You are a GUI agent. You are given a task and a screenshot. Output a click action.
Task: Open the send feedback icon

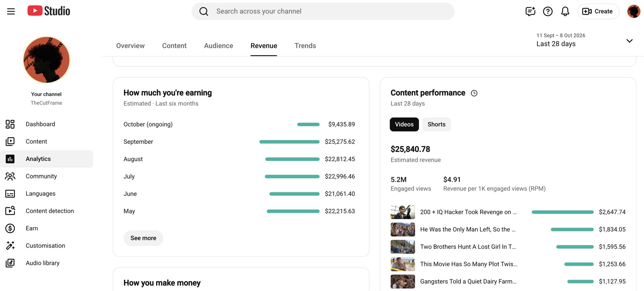coord(530,11)
